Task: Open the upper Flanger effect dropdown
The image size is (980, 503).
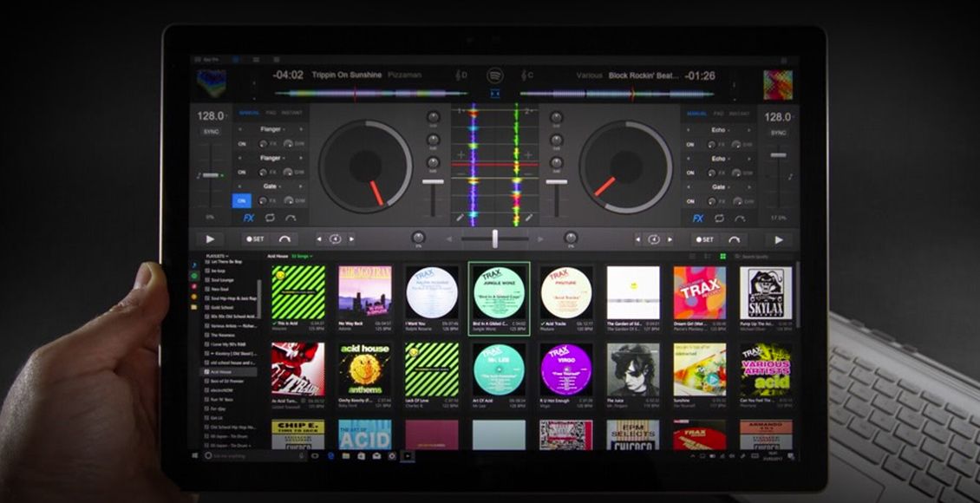Action: pos(271,129)
